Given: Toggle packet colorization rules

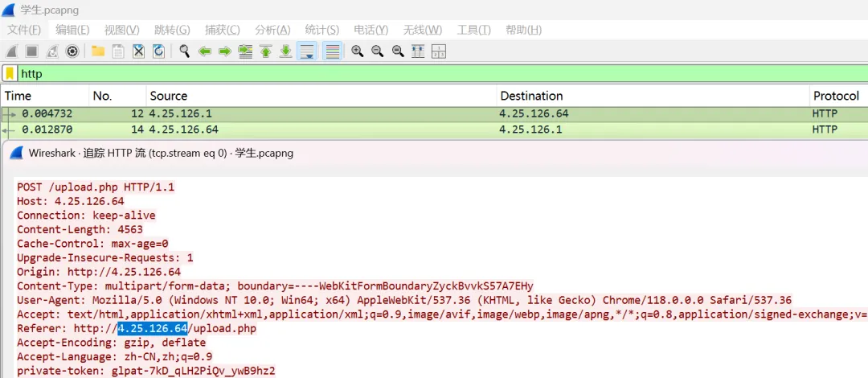Looking at the screenshot, I should coord(332,51).
